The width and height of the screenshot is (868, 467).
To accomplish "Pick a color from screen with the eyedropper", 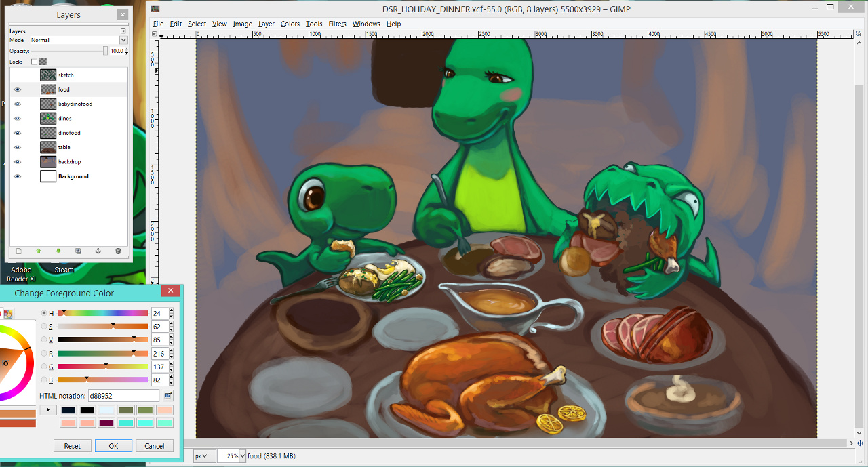I will [x=168, y=395].
